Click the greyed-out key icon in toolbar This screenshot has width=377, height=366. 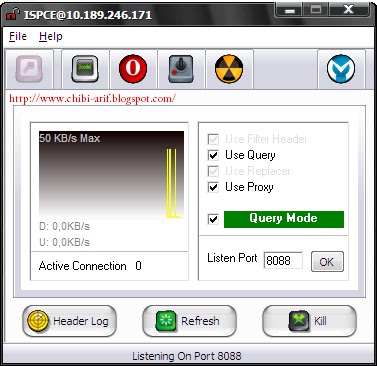pos(29,69)
